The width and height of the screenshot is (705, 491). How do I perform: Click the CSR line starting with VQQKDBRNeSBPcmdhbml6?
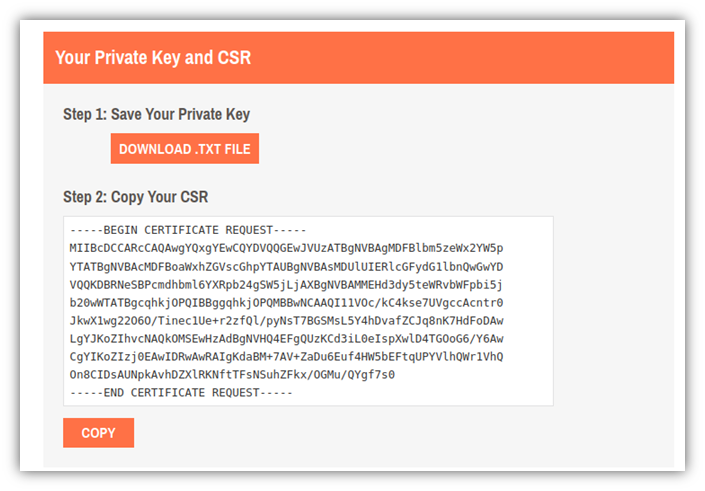[286, 285]
